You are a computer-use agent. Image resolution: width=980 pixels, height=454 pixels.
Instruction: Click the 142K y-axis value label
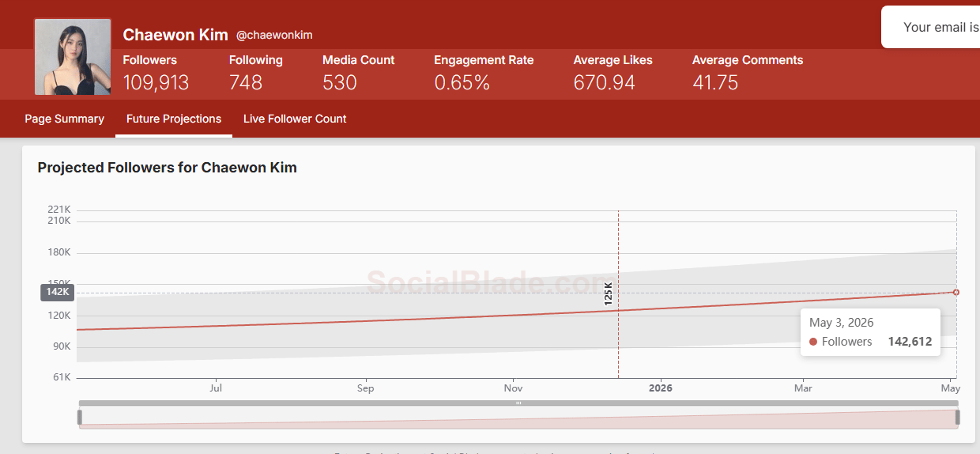pos(58,292)
